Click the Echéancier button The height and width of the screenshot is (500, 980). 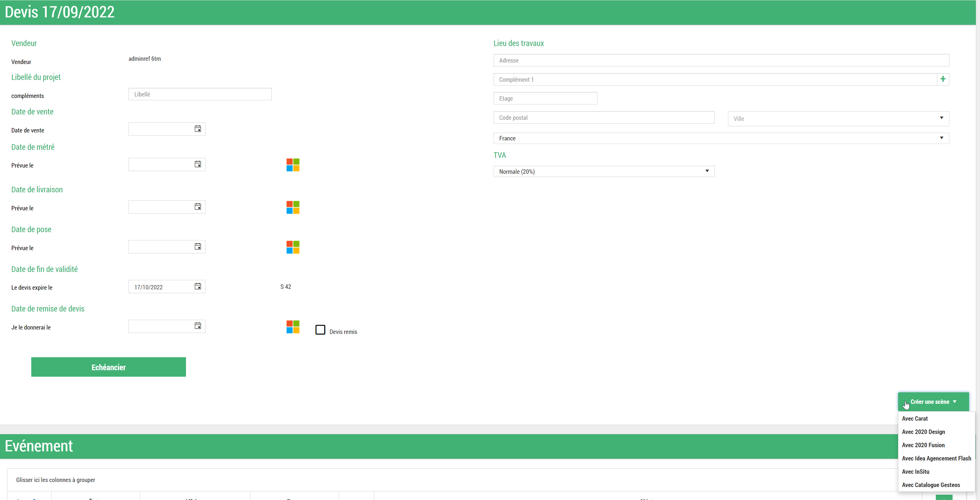[108, 367]
